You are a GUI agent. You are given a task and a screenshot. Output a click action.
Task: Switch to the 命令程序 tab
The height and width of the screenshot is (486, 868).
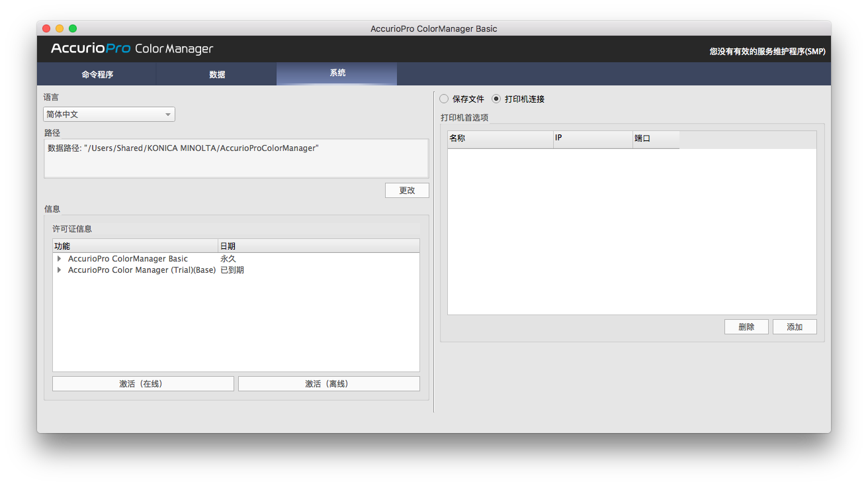(x=97, y=74)
